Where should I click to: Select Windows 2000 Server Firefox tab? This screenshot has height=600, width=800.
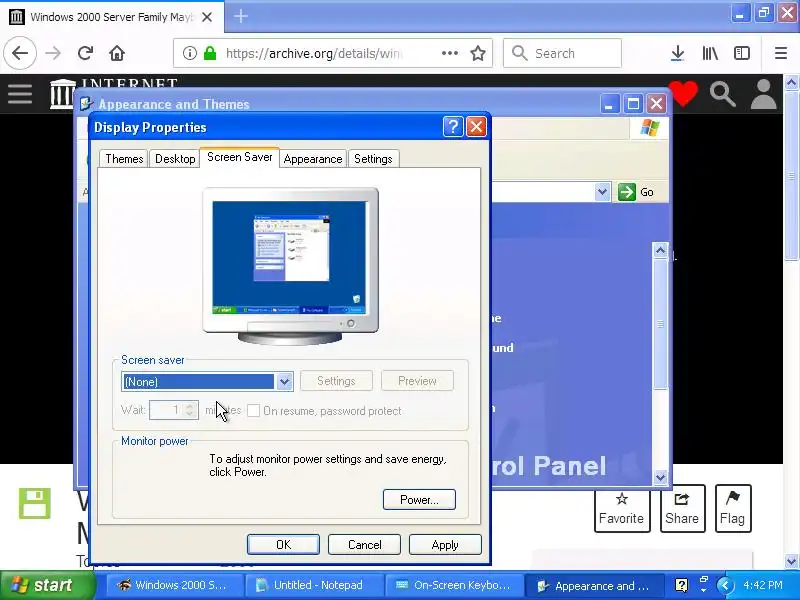click(110, 17)
